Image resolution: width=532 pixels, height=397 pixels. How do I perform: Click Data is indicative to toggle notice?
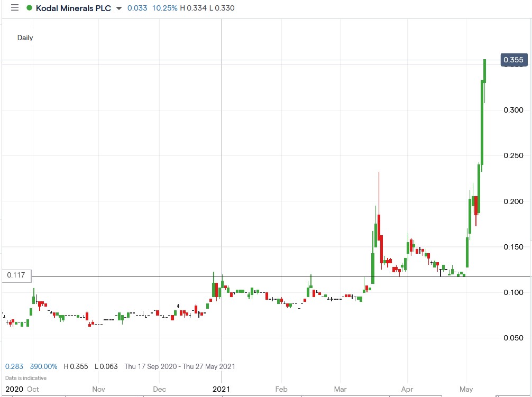[x=25, y=377]
